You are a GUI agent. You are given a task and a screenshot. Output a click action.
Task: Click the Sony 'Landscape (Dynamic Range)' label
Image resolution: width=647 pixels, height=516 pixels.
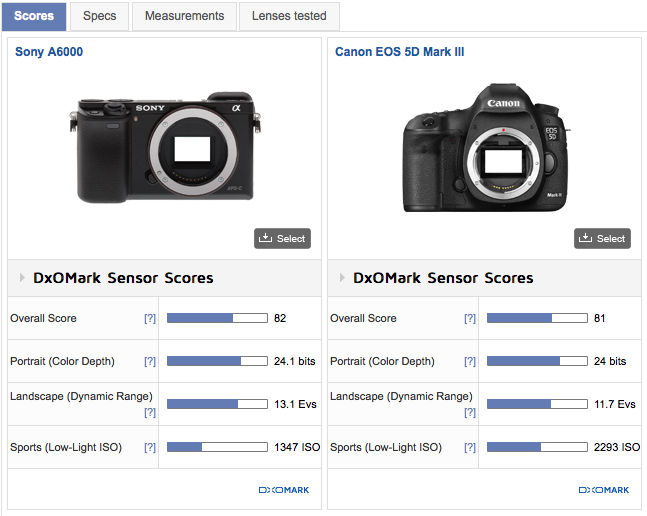[81, 396]
